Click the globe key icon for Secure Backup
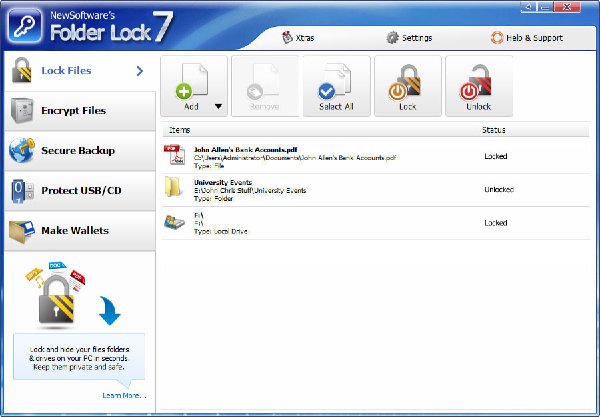600x417 pixels. pyautogui.click(x=22, y=150)
